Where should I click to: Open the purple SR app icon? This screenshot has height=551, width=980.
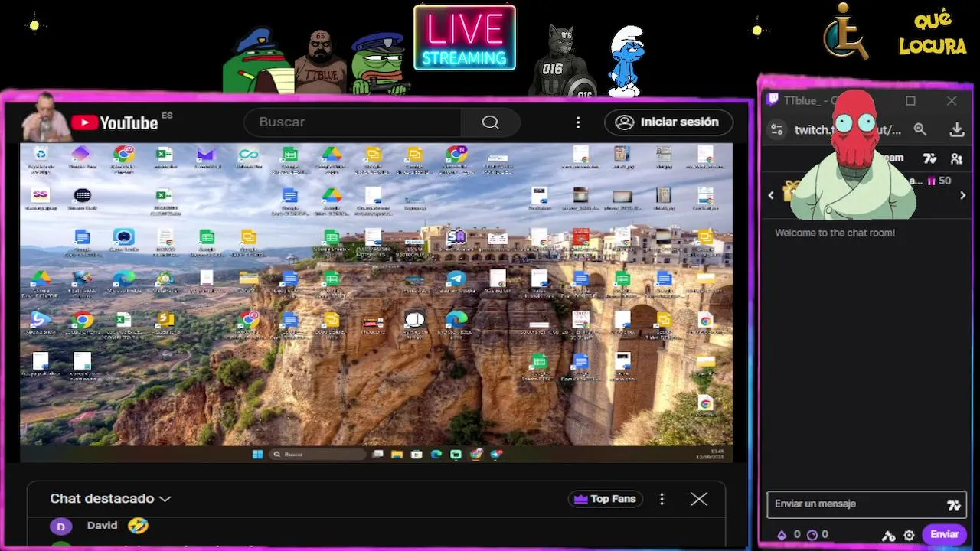(456, 236)
